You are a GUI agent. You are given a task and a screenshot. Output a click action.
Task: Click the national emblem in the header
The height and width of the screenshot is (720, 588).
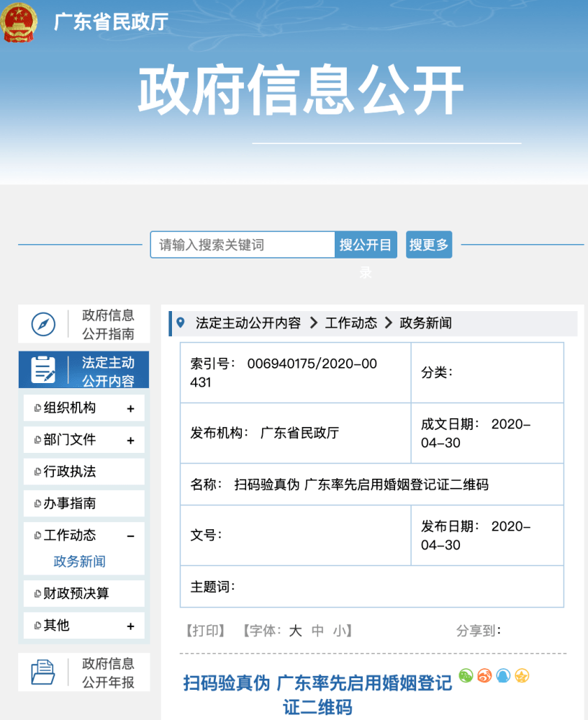tap(19, 22)
